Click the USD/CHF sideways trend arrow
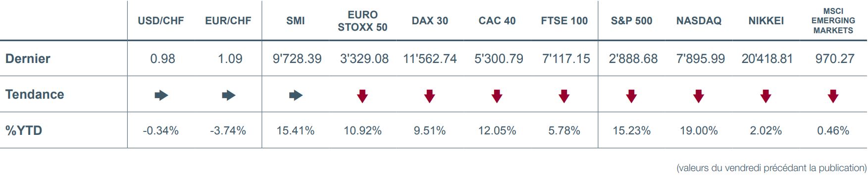The image size is (868, 182). coord(161,95)
